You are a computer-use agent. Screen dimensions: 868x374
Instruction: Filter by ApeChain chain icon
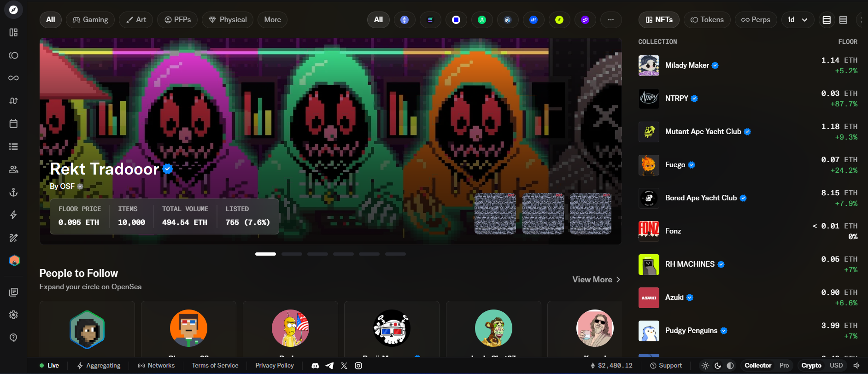point(534,20)
